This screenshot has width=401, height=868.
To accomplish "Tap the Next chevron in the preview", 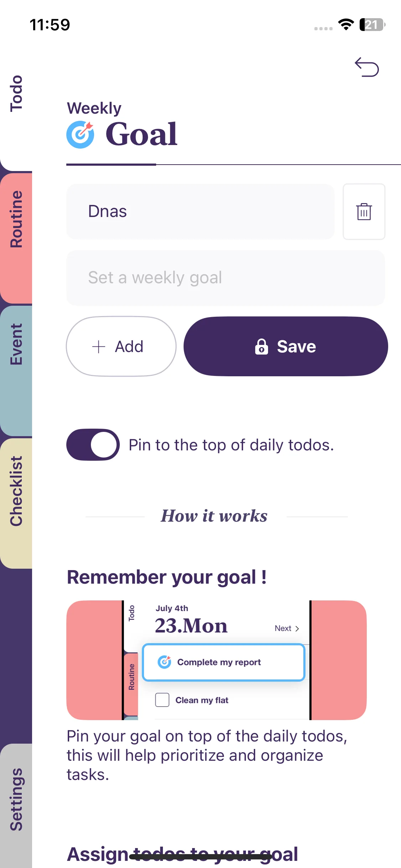I will tap(297, 629).
